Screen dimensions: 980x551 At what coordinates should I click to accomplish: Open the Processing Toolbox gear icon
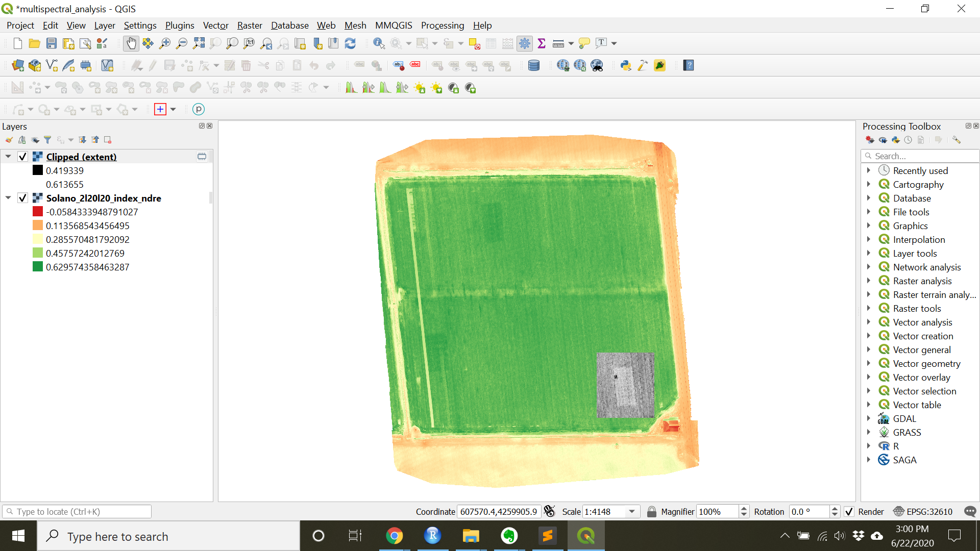tap(525, 44)
